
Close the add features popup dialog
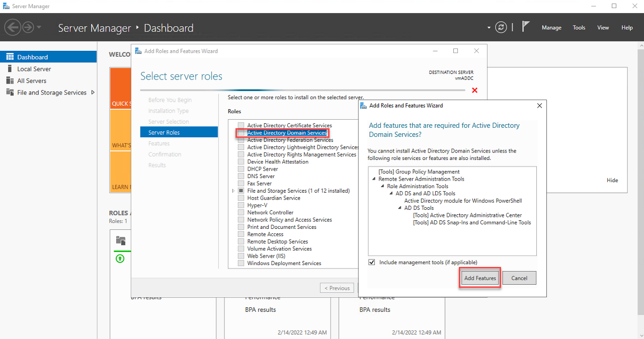point(539,106)
